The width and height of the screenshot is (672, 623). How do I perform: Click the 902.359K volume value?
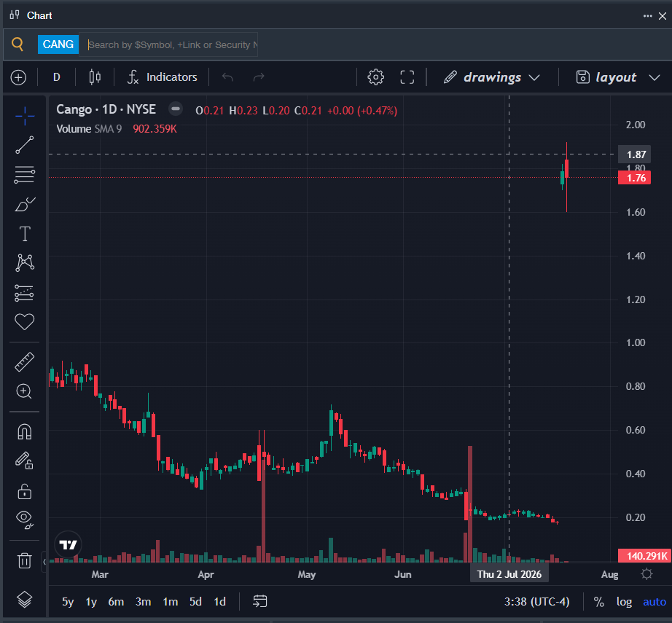click(155, 129)
